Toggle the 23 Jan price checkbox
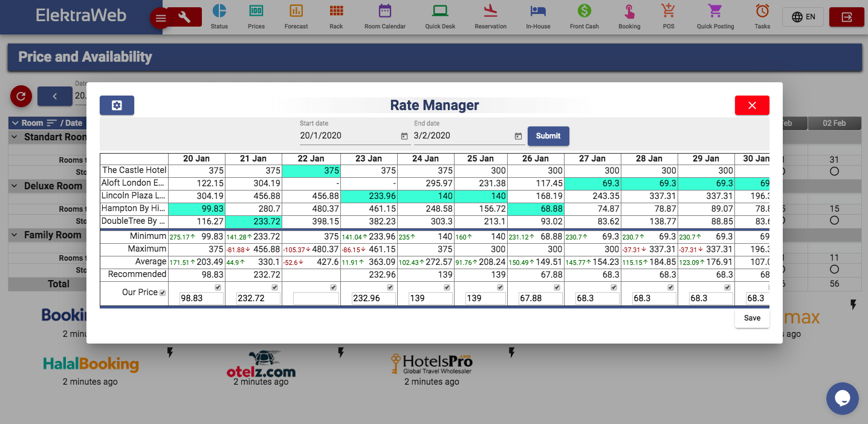The height and width of the screenshot is (424, 868). coord(390,287)
